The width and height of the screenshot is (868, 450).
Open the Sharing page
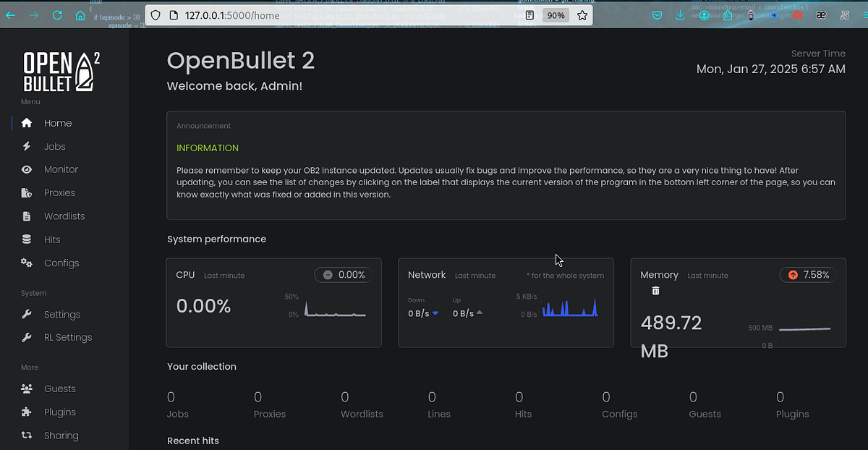(x=61, y=435)
